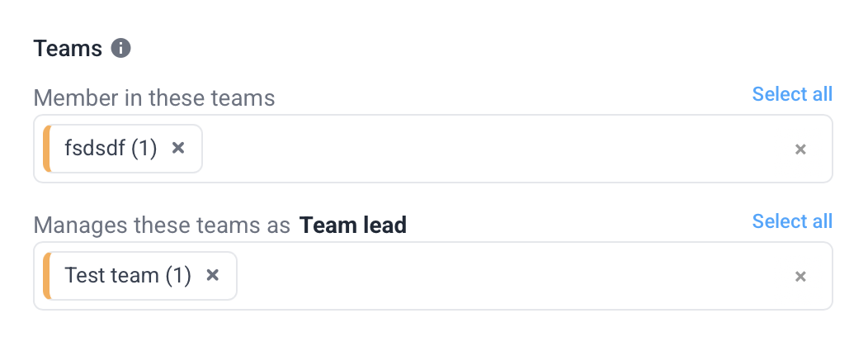Click the Teams section heading

68,49
